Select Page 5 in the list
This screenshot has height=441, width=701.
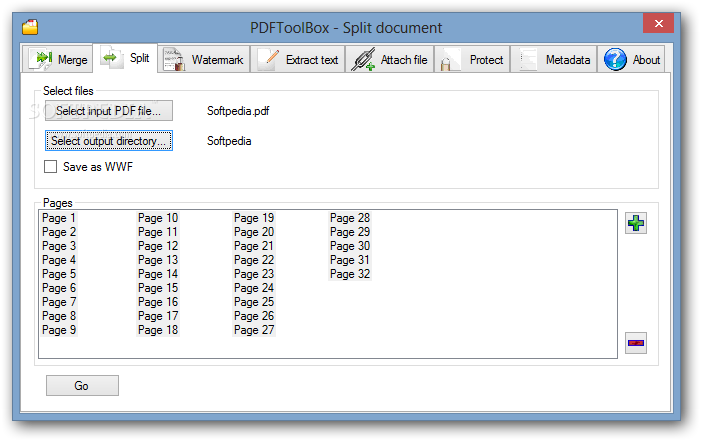coord(59,274)
